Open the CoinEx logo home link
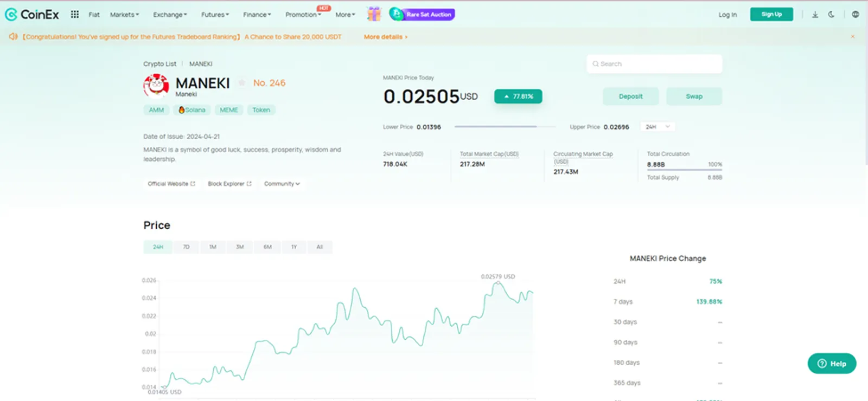The image size is (868, 401). click(x=32, y=15)
